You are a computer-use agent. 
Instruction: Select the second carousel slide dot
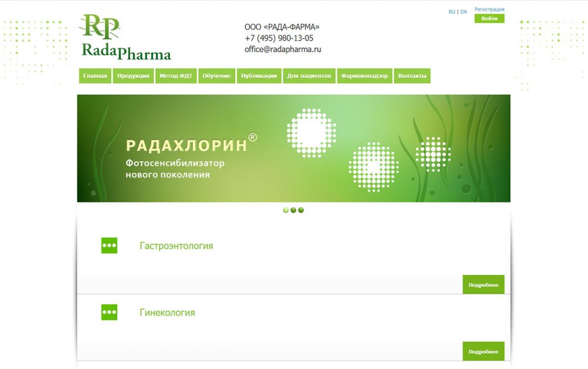click(293, 210)
